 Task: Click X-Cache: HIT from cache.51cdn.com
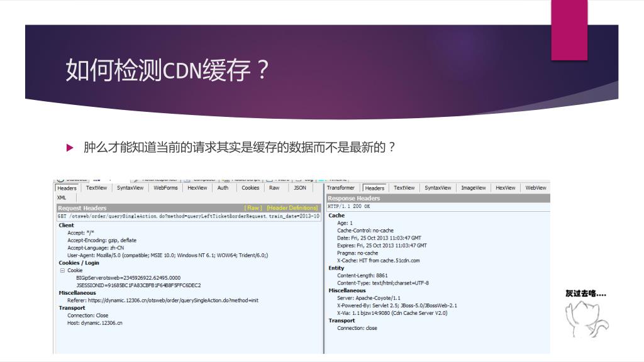coord(378,261)
